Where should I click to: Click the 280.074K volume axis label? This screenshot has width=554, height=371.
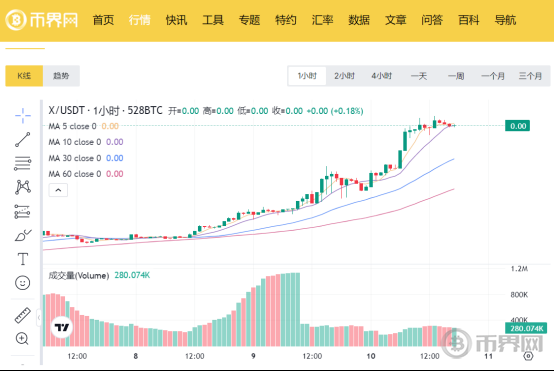[526, 328]
